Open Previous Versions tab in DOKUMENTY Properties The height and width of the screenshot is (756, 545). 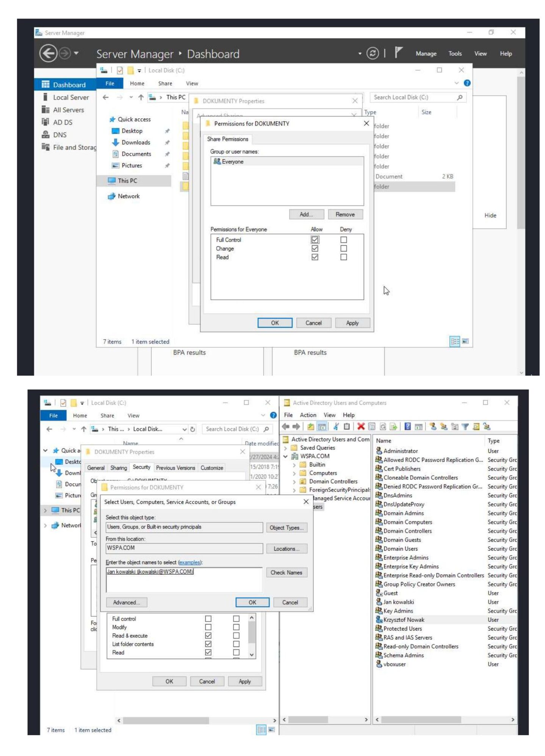175,468
